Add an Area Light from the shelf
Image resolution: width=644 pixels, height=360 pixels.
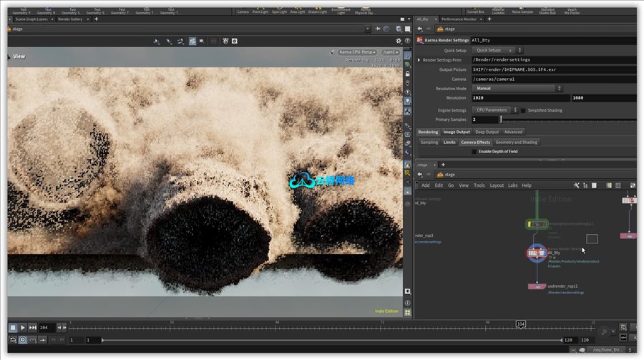(x=298, y=11)
